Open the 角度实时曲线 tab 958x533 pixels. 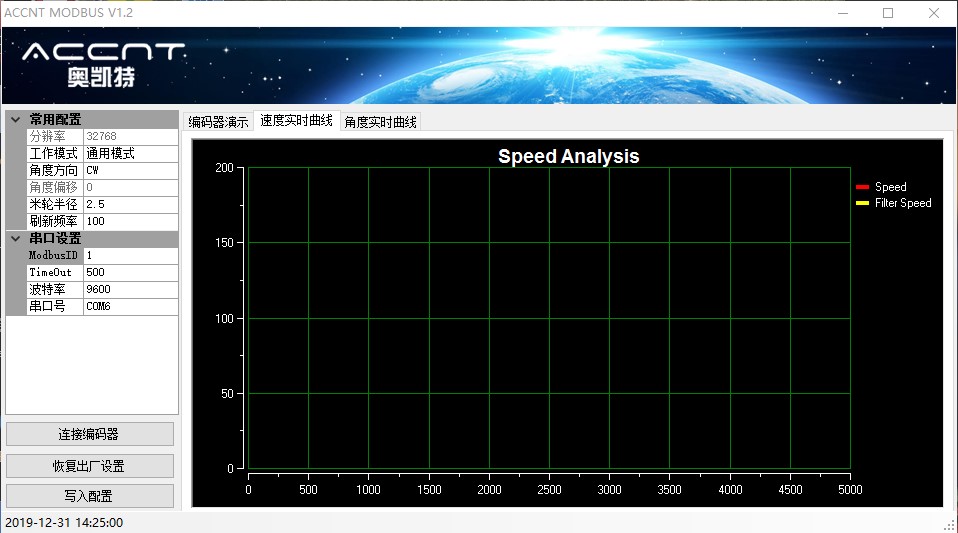tap(380, 122)
